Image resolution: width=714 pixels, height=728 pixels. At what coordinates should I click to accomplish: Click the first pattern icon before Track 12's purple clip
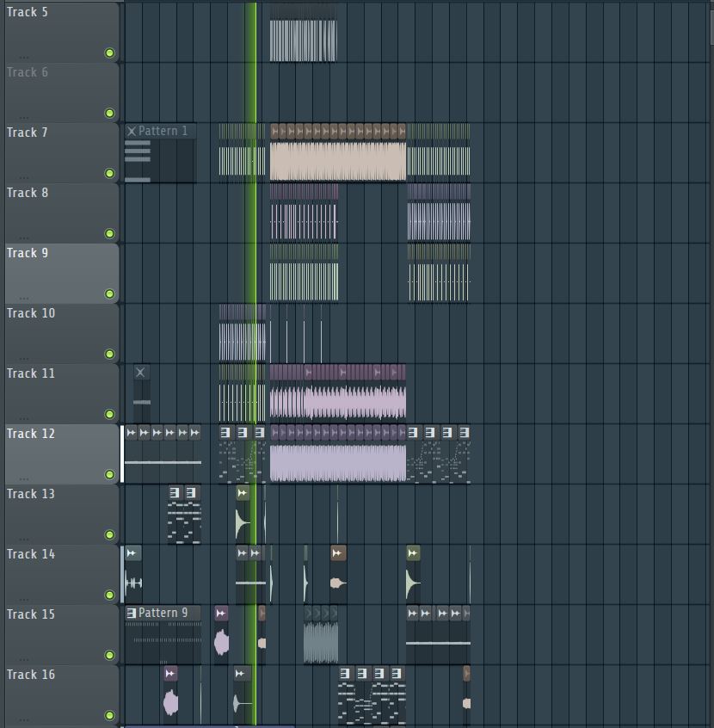(225, 433)
